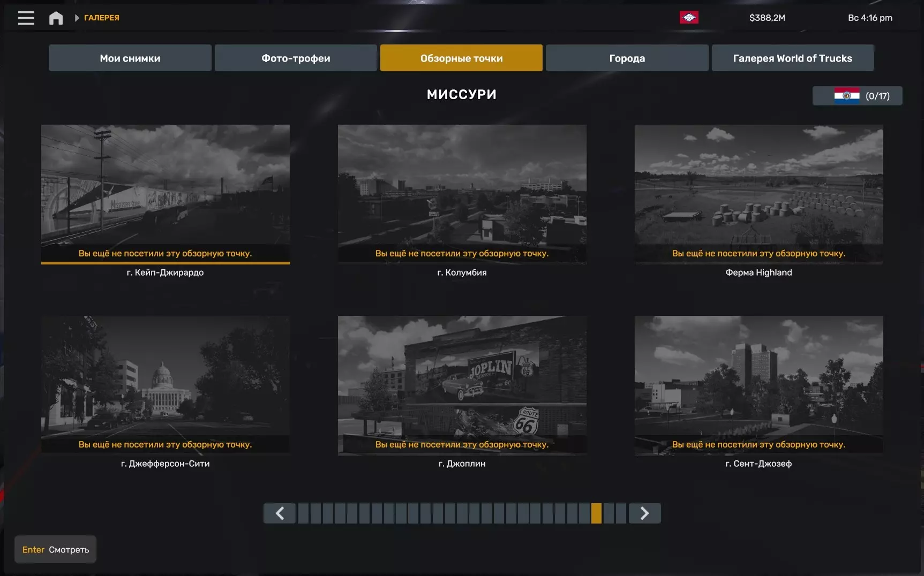924x576 pixels.
Task: Jump to the first page indicator segment
Action: point(303,513)
